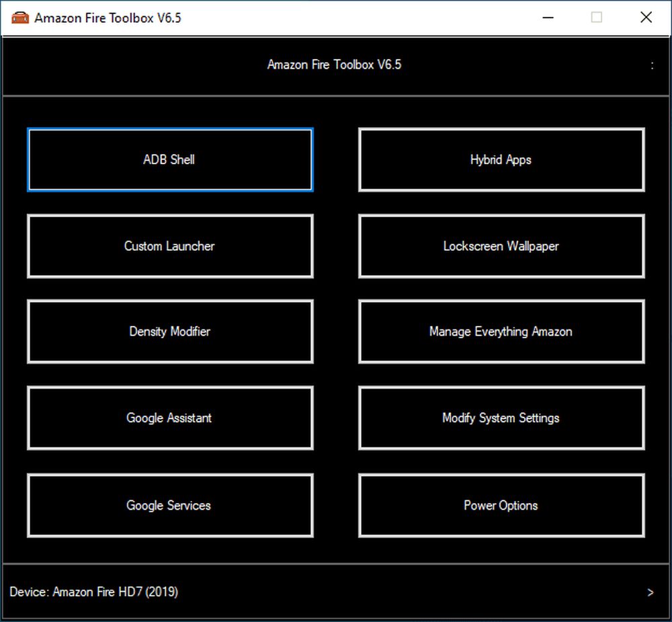Open the three-dot overflow menu in header

point(652,65)
